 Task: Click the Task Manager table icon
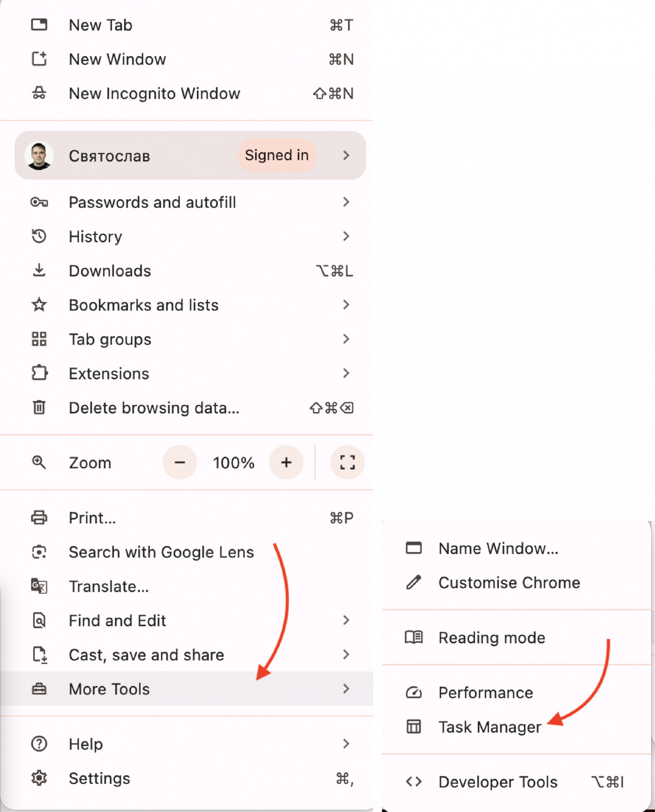pyautogui.click(x=414, y=727)
